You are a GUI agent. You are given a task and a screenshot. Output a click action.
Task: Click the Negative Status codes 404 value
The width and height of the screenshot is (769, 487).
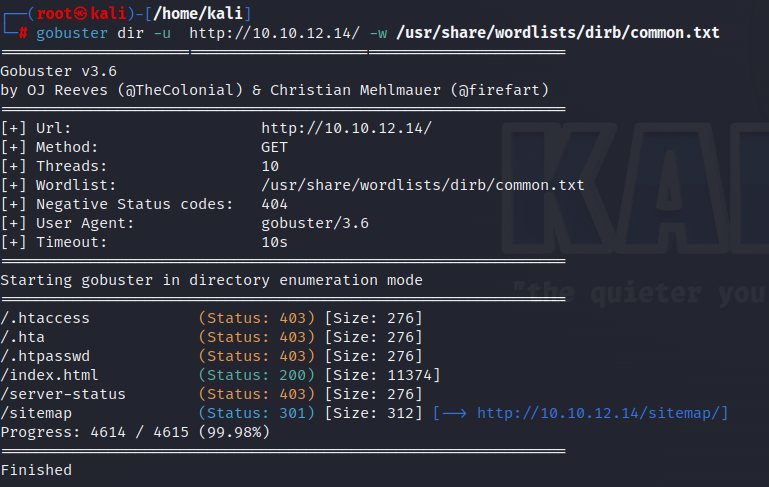(x=274, y=204)
